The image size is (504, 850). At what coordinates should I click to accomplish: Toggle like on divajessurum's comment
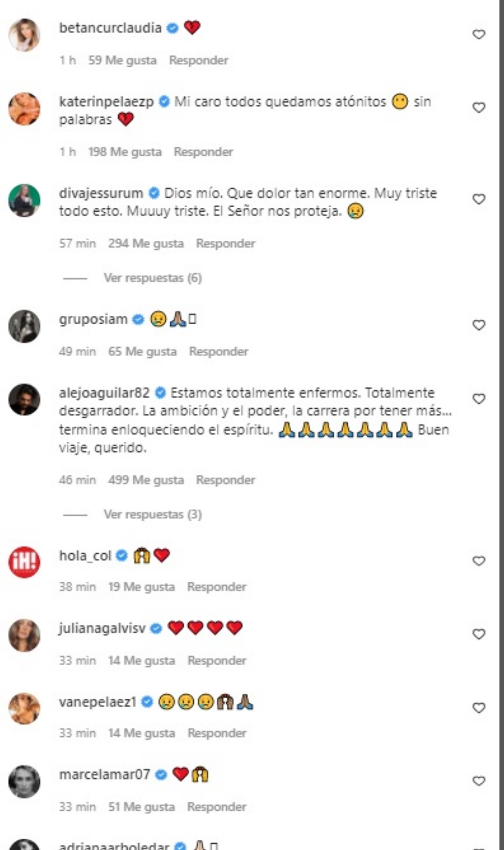pos(478,199)
